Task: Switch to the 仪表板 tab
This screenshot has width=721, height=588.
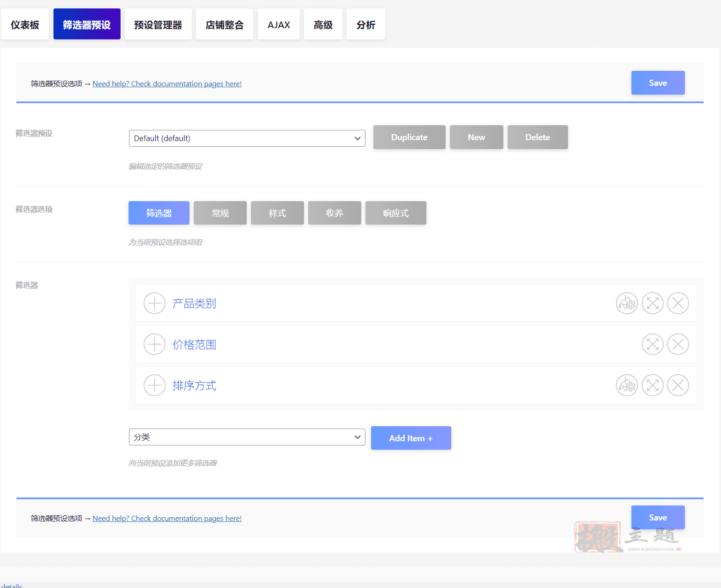Action: [x=25, y=24]
